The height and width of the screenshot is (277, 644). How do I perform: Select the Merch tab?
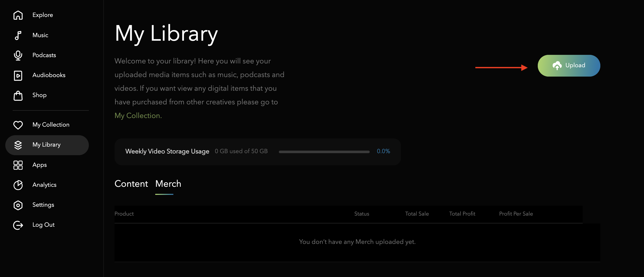pyautogui.click(x=168, y=184)
